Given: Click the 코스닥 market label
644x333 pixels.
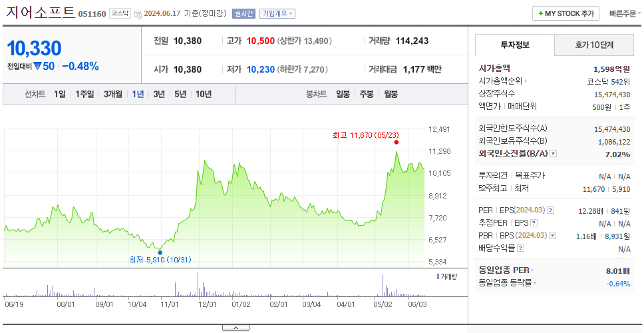Looking at the screenshot, I should tap(120, 13).
